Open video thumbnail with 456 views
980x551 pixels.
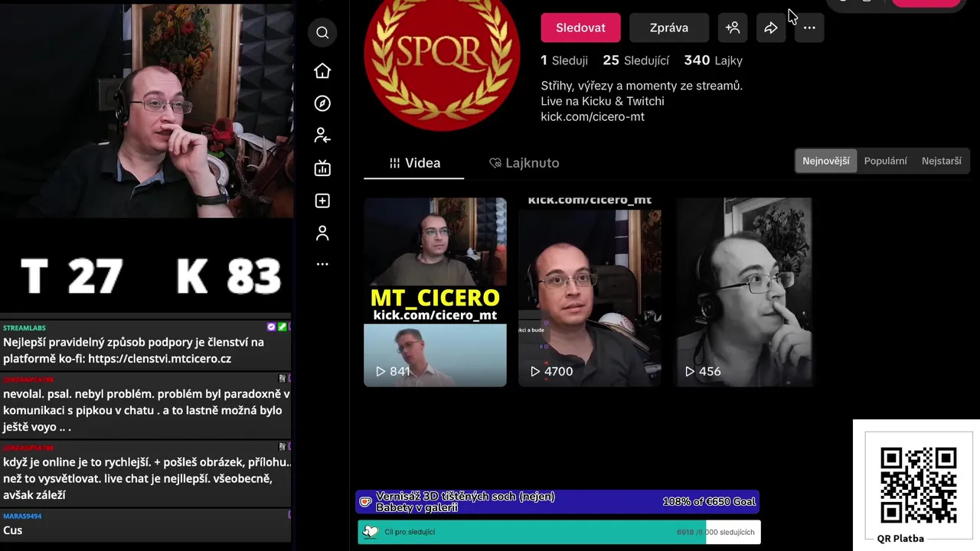pos(744,292)
